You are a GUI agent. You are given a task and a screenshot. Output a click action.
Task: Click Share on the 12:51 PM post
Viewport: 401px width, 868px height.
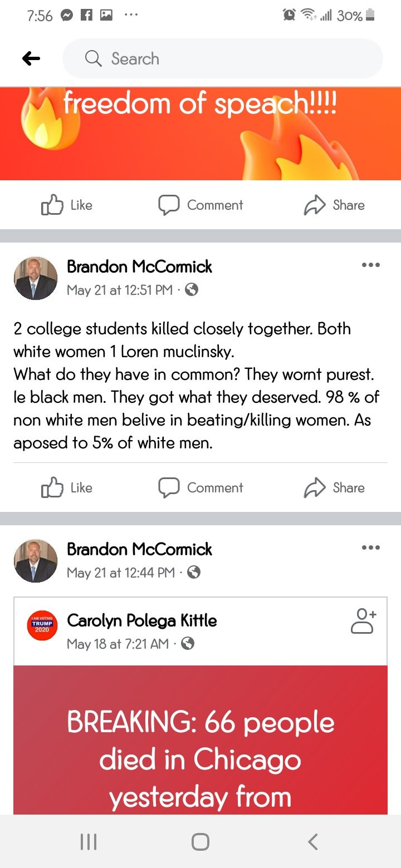[334, 488]
